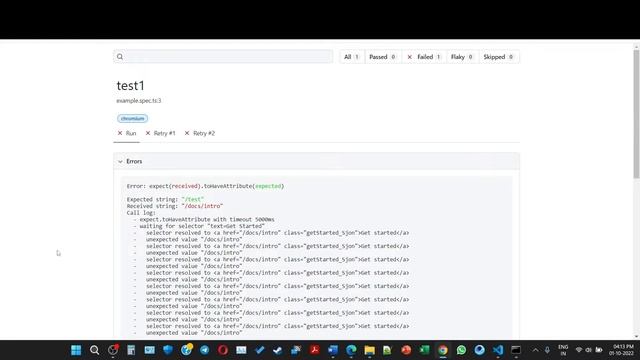640x360 pixels.
Task: Open the Windows Start menu
Action: click(x=76, y=350)
